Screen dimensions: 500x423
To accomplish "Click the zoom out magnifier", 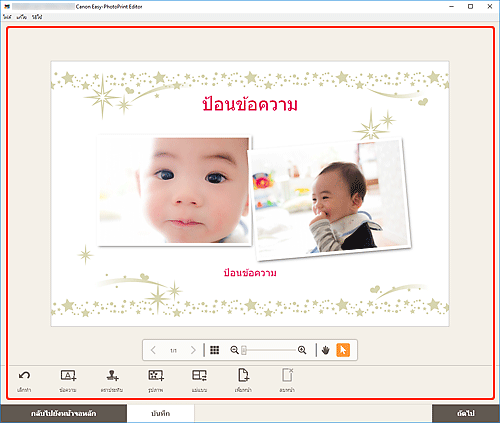I will point(234,350).
